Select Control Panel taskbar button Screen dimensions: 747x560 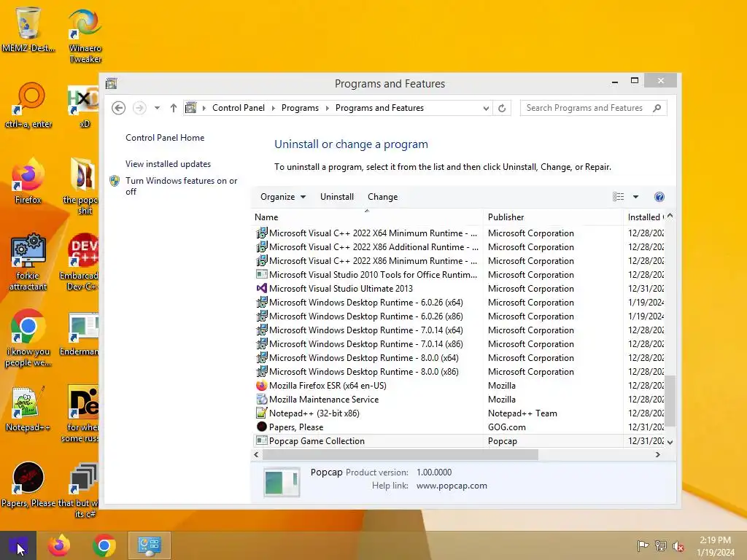[x=149, y=545]
